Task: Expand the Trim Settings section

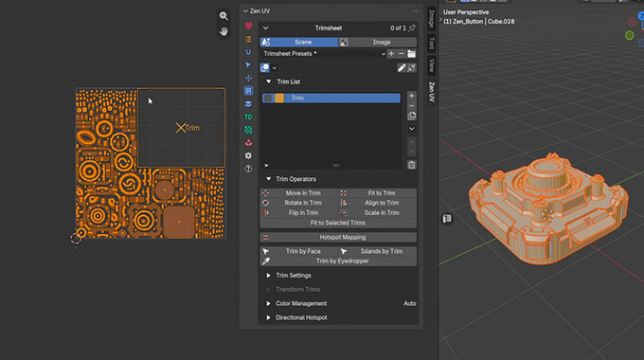Action: [x=269, y=276]
